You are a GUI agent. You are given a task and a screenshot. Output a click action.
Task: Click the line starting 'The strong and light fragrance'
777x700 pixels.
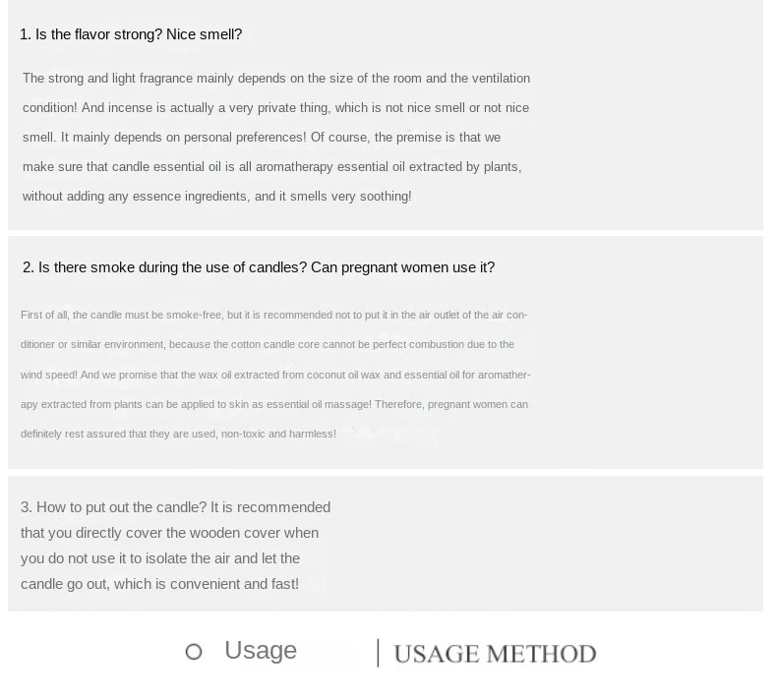click(x=276, y=79)
